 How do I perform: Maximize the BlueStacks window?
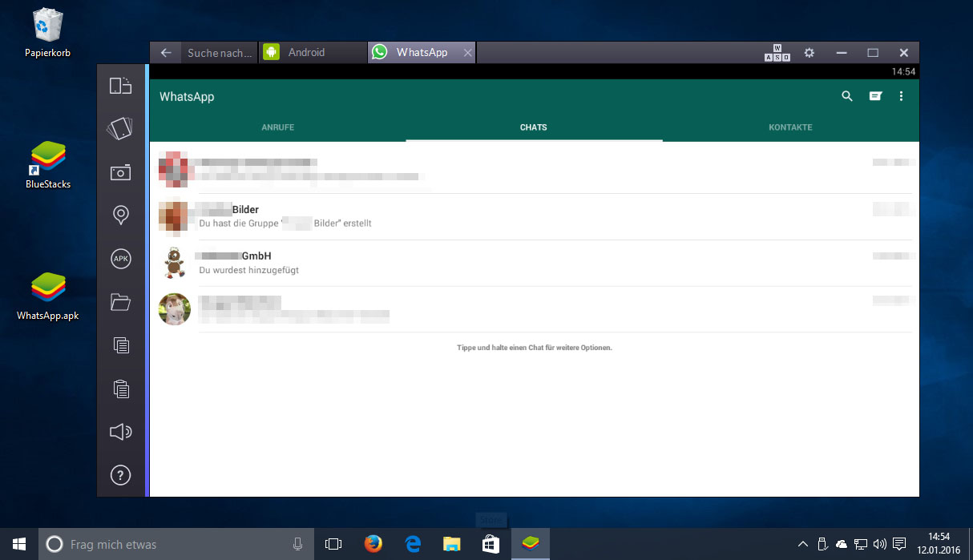tap(873, 53)
